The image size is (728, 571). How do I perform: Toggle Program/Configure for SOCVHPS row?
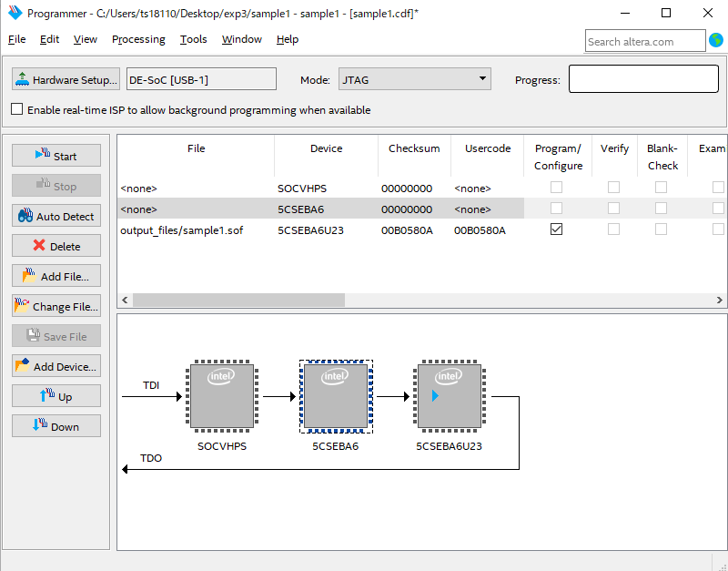coord(556,188)
